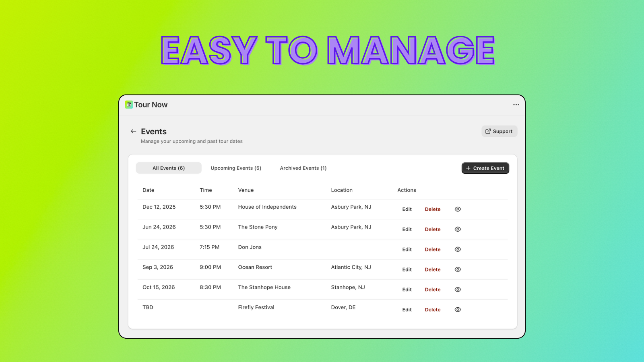
Task: Click the back arrow next to Events heading
Action: pyautogui.click(x=133, y=131)
